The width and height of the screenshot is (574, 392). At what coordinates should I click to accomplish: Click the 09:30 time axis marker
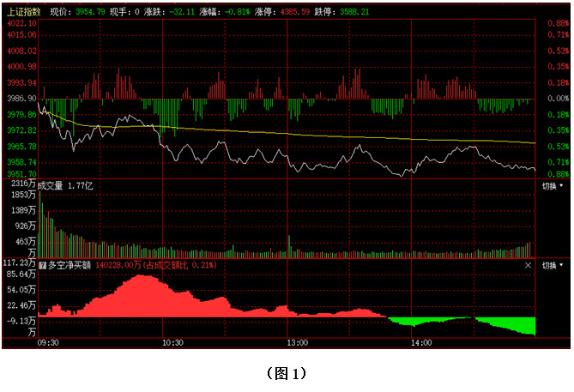coord(48,342)
